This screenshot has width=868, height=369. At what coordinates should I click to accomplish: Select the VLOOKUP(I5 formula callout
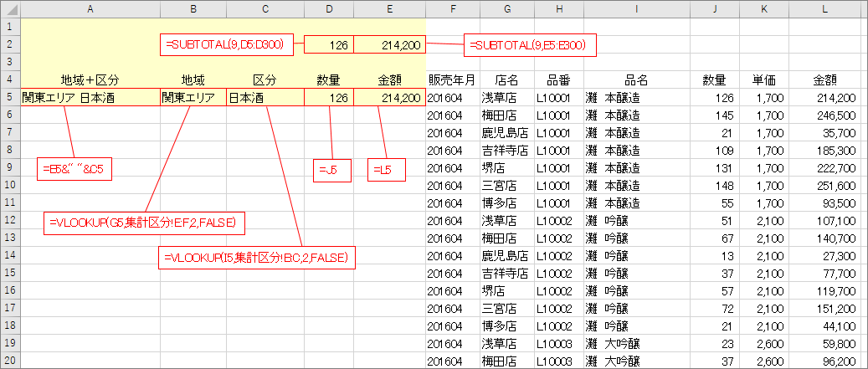[257, 257]
